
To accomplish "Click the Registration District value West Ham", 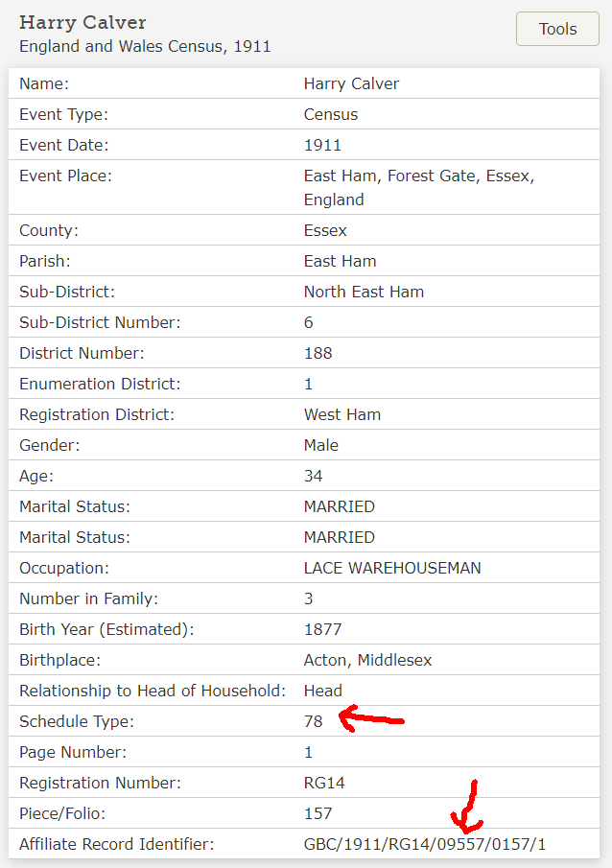I will 342,414.
